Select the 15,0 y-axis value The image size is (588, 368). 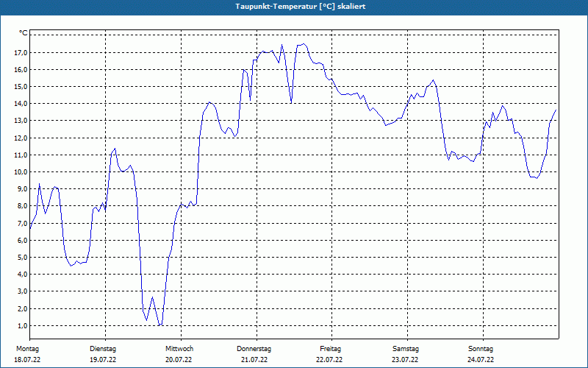point(21,87)
